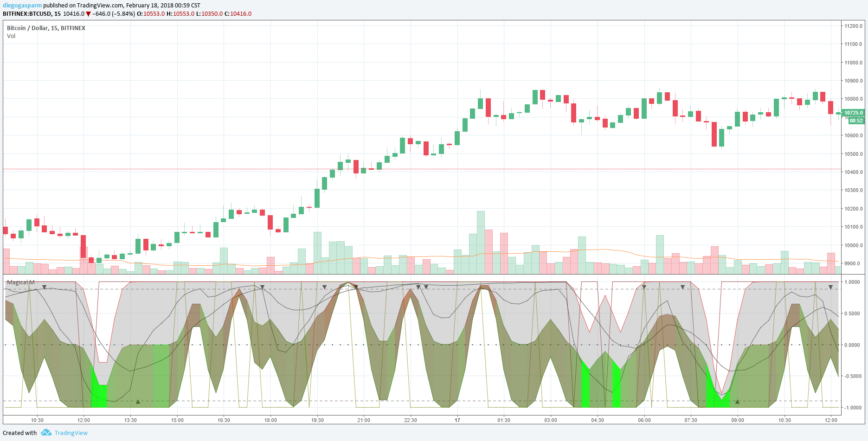Click the 18:00 time axis label

pos(270,420)
